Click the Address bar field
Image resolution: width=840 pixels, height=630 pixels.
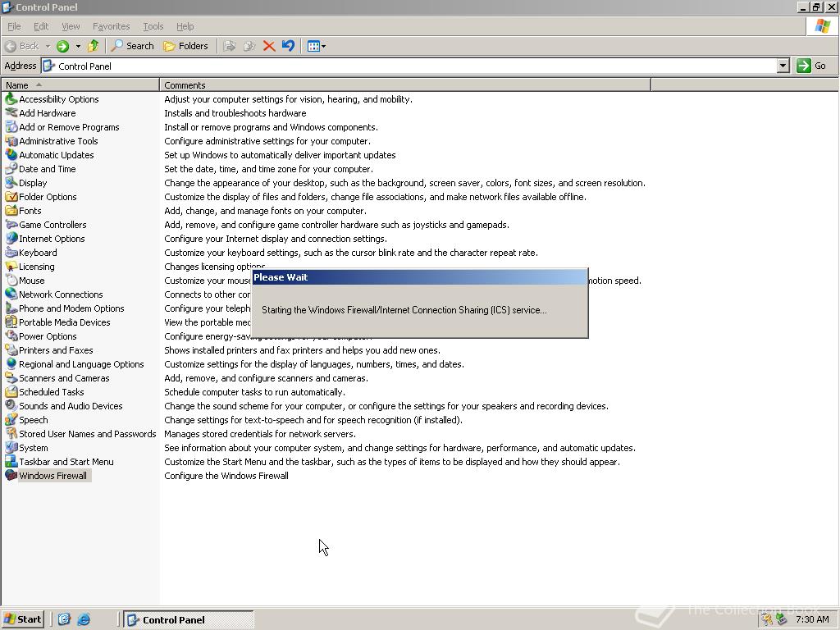point(409,66)
